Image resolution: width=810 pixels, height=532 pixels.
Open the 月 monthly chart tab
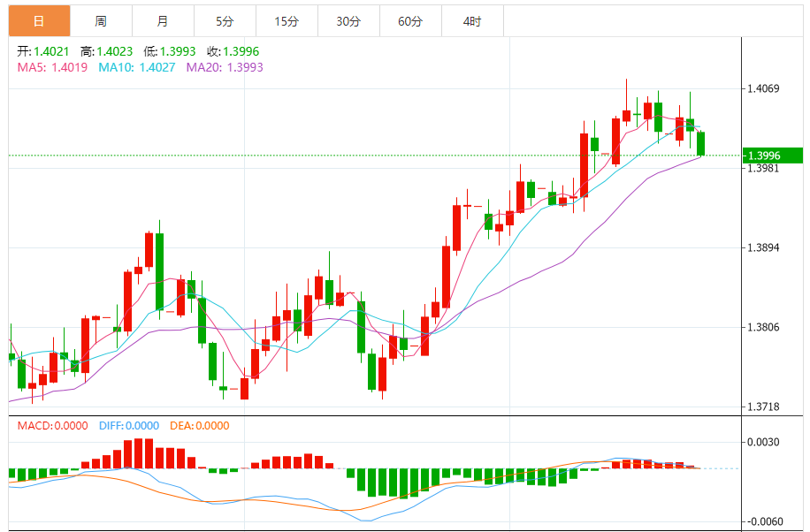click(x=163, y=21)
